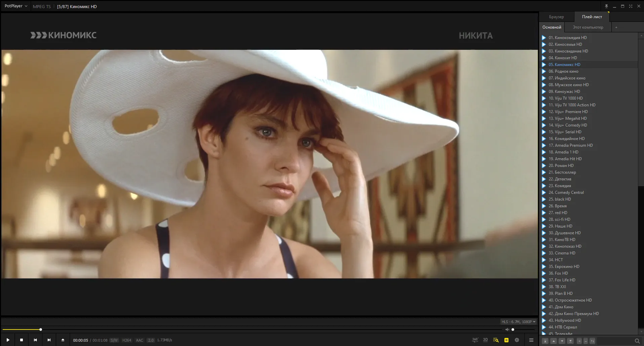Open the HLS 6.7M 1080P quality dropdown
Screen dimensions: 644x346
point(518,322)
